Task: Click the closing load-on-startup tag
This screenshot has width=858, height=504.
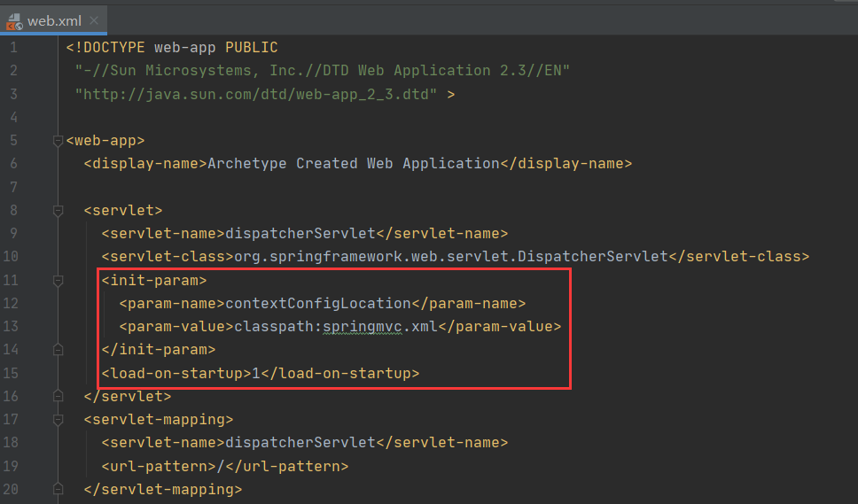Action: pos(339,374)
